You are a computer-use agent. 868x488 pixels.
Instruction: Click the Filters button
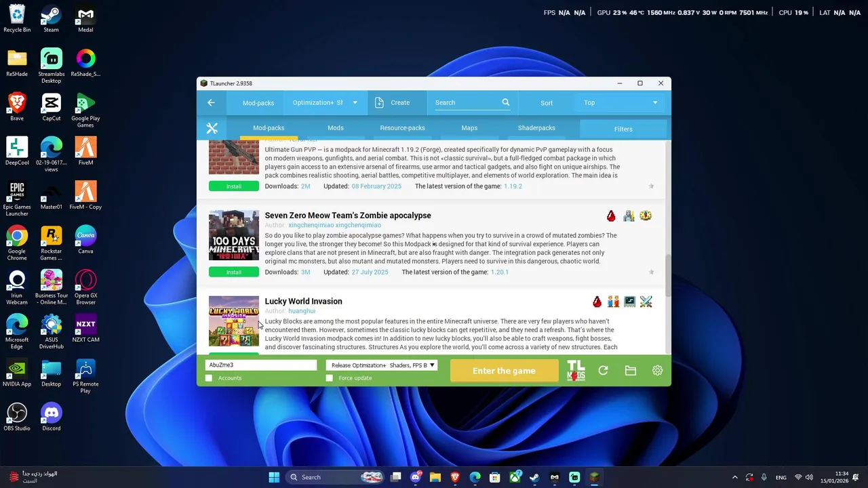pyautogui.click(x=623, y=129)
